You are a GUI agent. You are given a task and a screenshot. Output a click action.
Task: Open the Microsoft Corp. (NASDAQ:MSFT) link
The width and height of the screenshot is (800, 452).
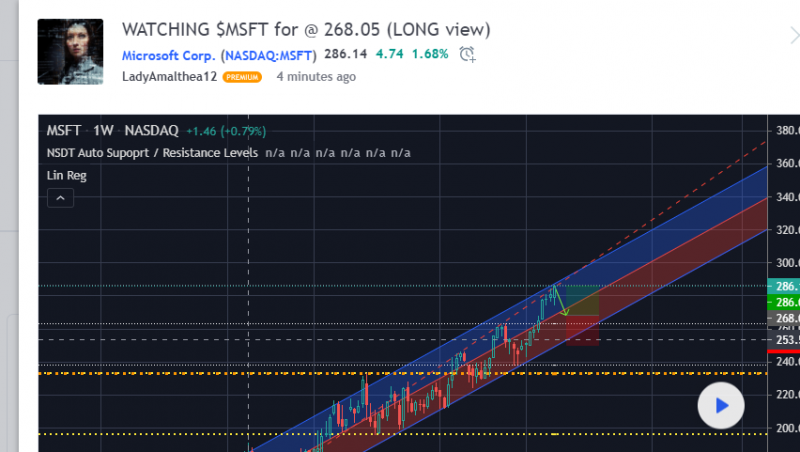(x=219, y=54)
